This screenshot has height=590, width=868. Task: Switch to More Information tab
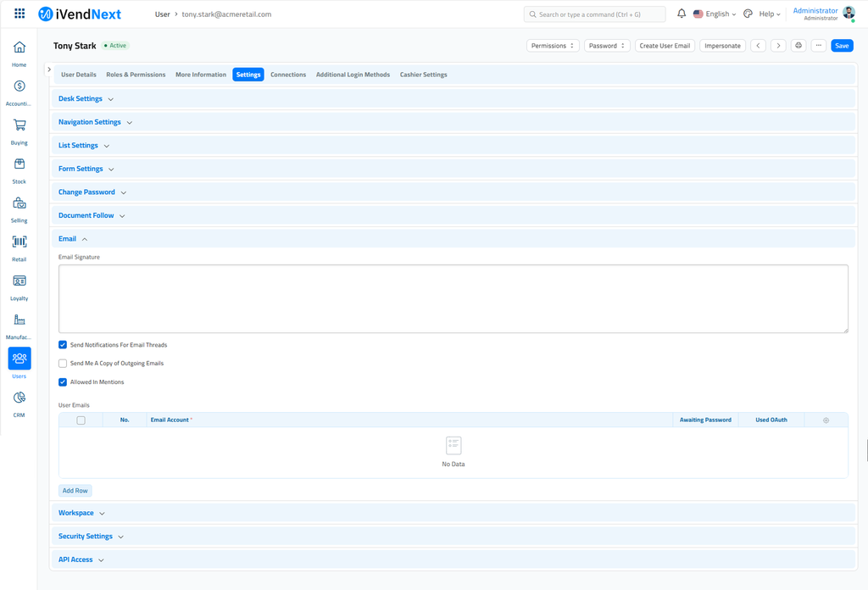(x=201, y=75)
